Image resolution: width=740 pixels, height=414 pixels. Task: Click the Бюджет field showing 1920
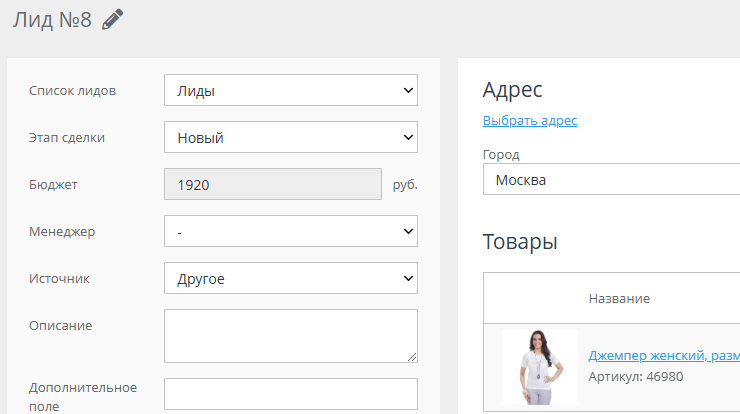(x=272, y=185)
